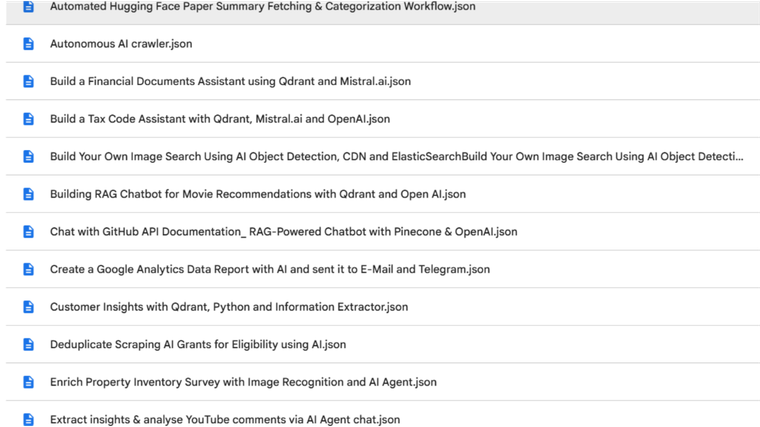Click the file icon beside RAG Chatbot Movie Recommendations

click(x=28, y=194)
